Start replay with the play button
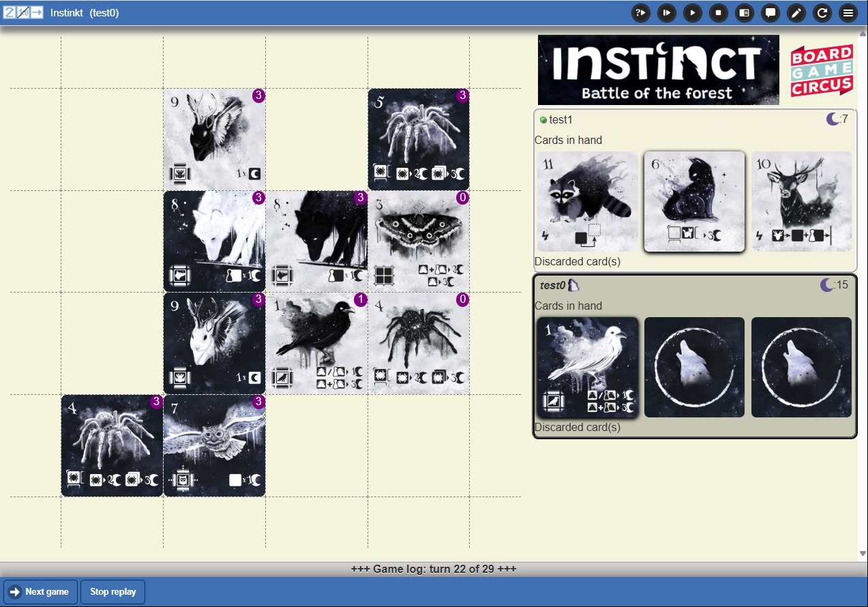 (693, 13)
